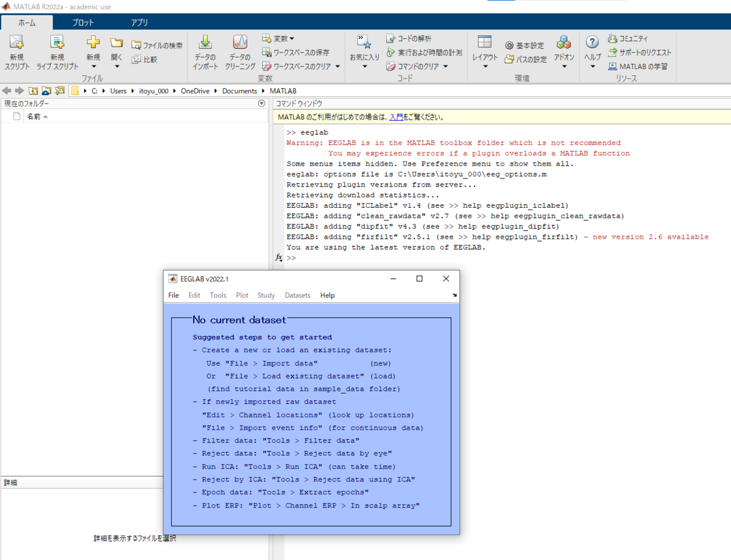Click the 'No current dataset' heading text

(239, 320)
